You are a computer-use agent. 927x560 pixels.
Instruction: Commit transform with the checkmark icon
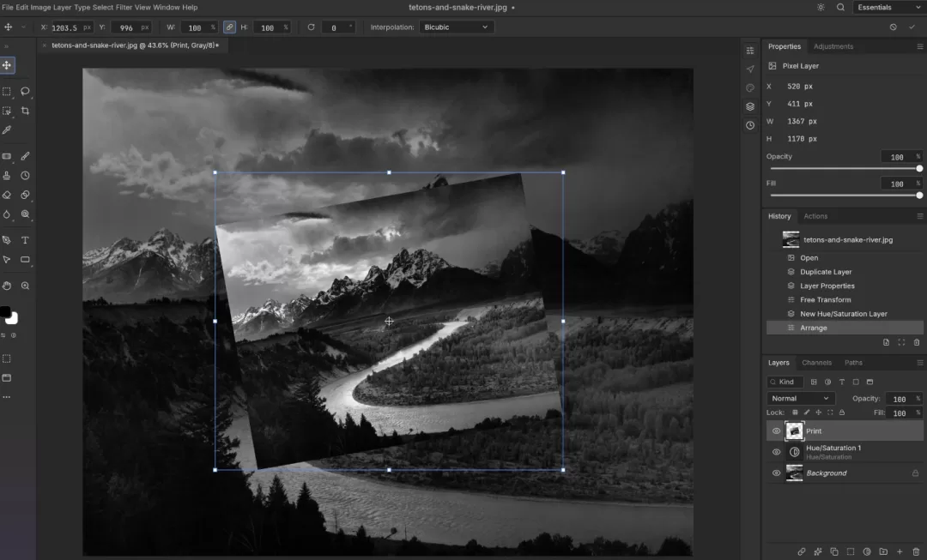pyautogui.click(x=912, y=27)
